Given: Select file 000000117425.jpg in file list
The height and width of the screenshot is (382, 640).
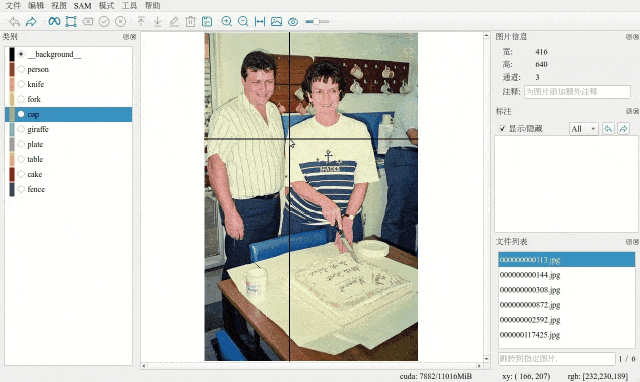Looking at the screenshot, I should 567,335.
